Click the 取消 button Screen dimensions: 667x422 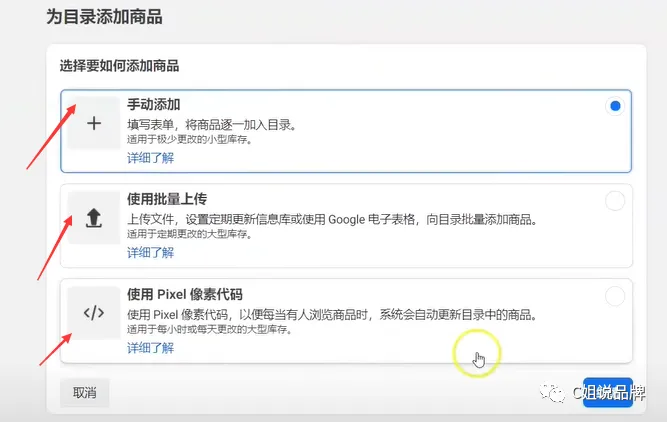coord(85,393)
